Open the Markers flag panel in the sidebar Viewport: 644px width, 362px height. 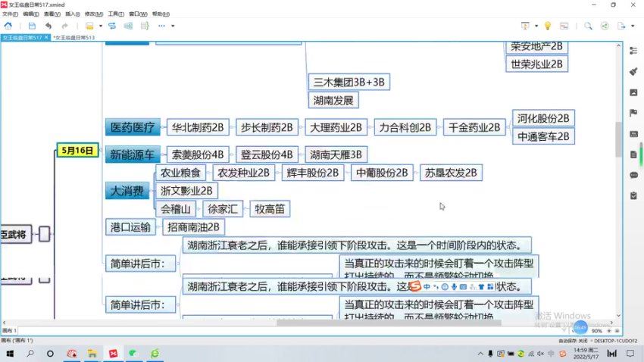[x=633, y=113]
